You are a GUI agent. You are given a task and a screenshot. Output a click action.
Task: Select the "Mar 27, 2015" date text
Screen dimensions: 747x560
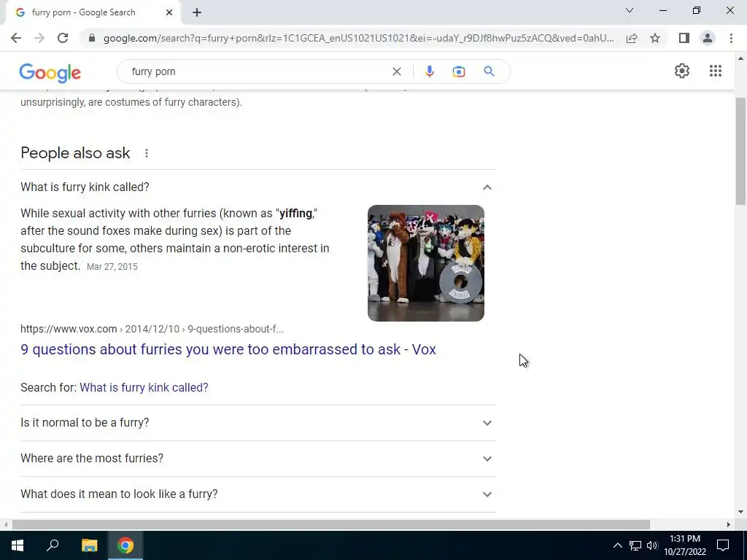[112, 267]
